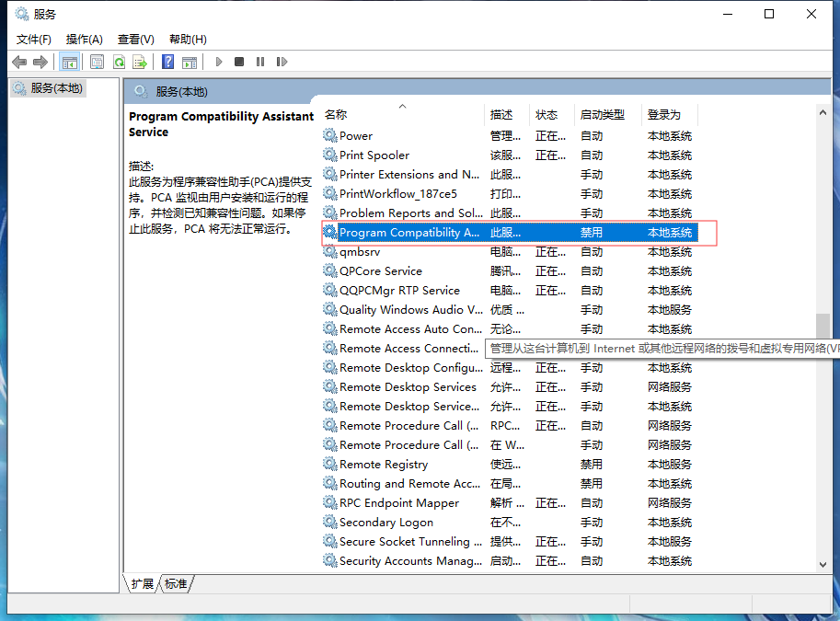This screenshot has height=621, width=840.
Task: Open the 操作(A) menu
Action: tap(85, 39)
